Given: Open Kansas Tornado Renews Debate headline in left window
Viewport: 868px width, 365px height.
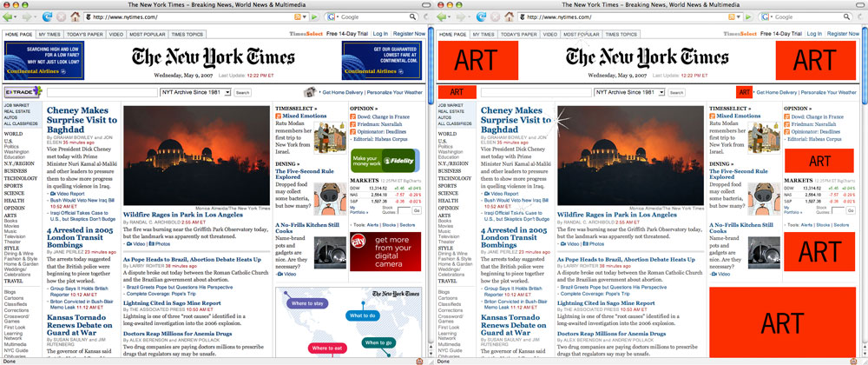Looking at the screenshot, I should [80, 325].
